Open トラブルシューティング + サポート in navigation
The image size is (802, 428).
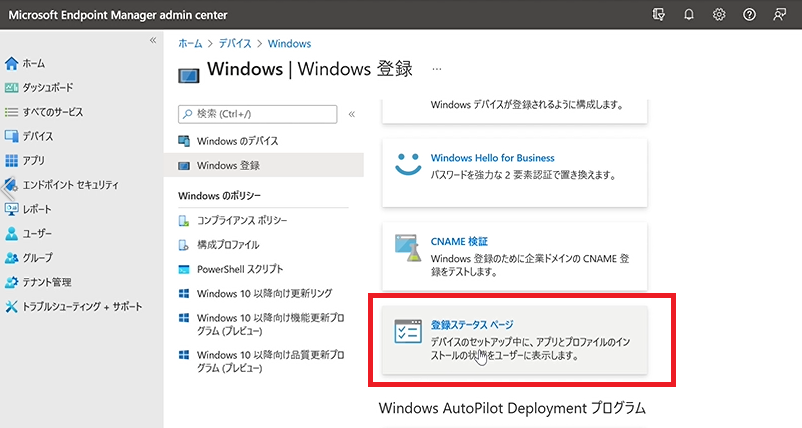click(x=82, y=307)
